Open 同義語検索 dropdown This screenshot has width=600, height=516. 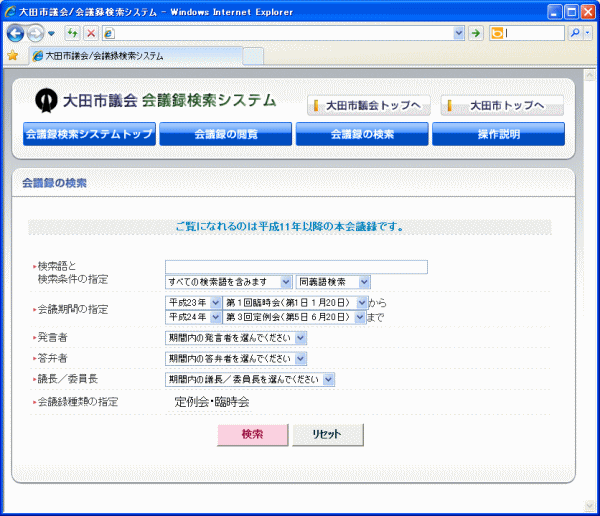coord(333,282)
